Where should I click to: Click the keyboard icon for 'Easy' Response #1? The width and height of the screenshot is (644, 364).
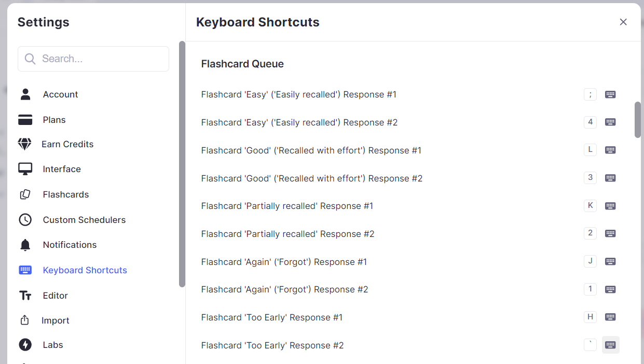pos(610,94)
